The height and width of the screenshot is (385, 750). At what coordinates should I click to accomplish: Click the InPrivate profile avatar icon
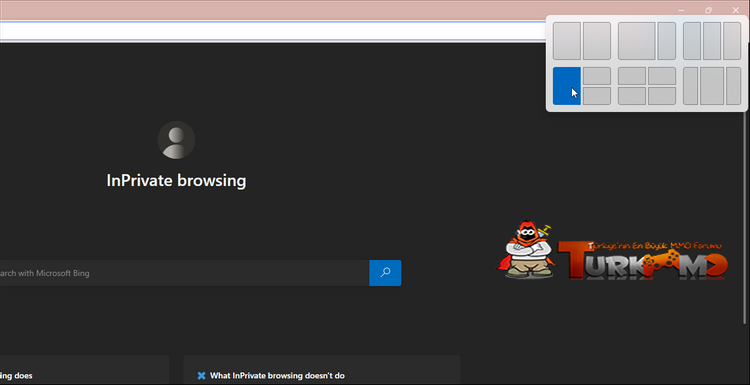(x=176, y=140)
